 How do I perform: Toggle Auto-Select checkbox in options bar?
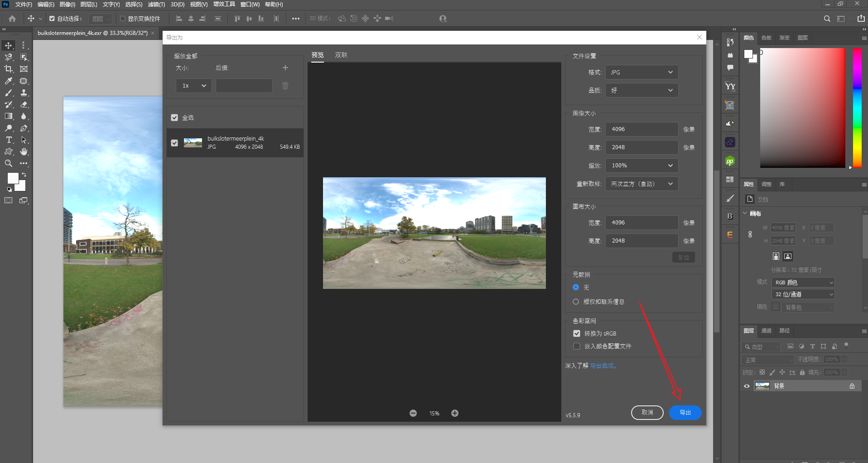point(52,19)
